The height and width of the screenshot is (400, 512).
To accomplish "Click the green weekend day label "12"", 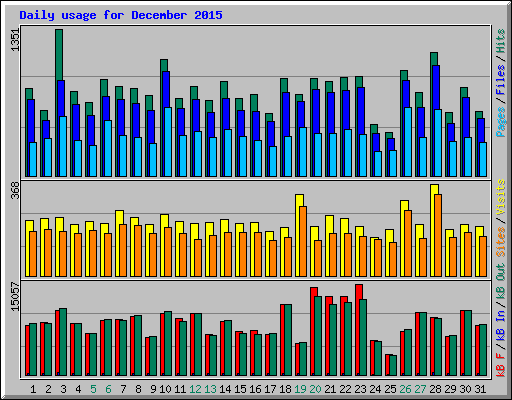I will coord(195,389).
